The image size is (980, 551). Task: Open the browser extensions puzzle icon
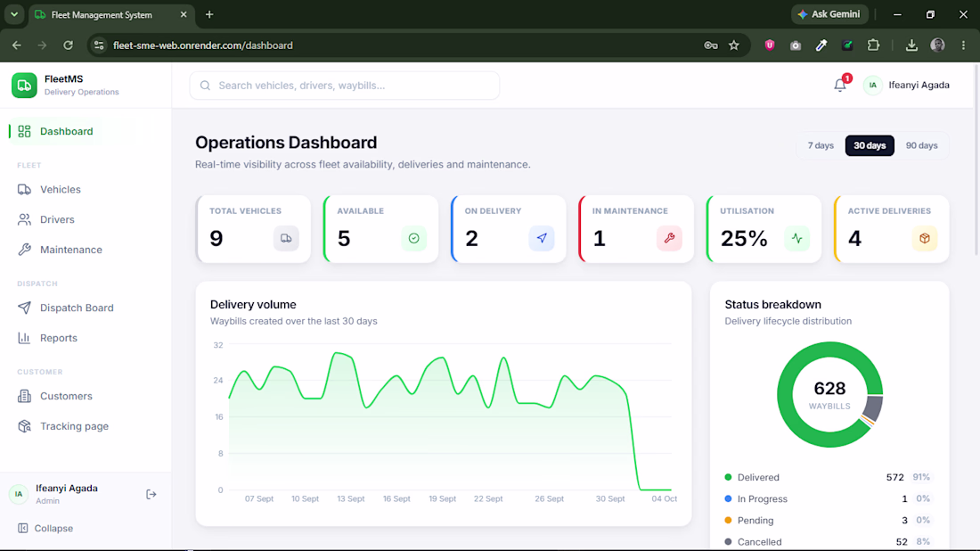[x=873, y=45]
